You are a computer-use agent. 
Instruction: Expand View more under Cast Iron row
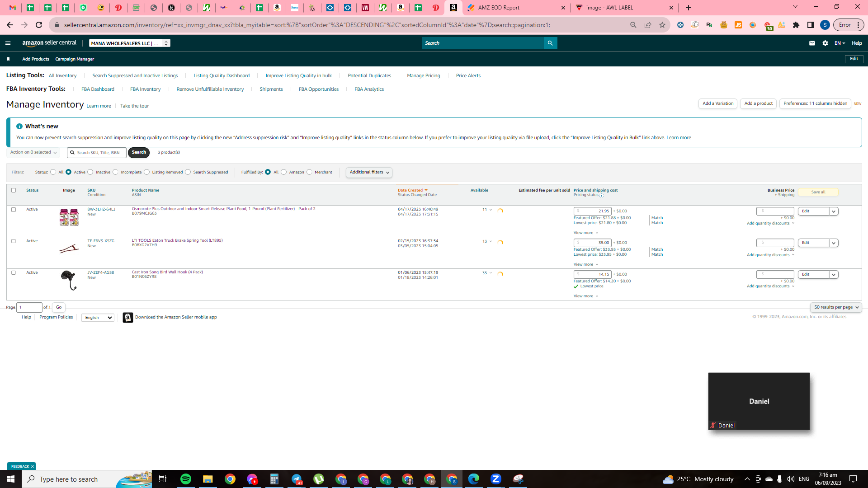[586, 296]
